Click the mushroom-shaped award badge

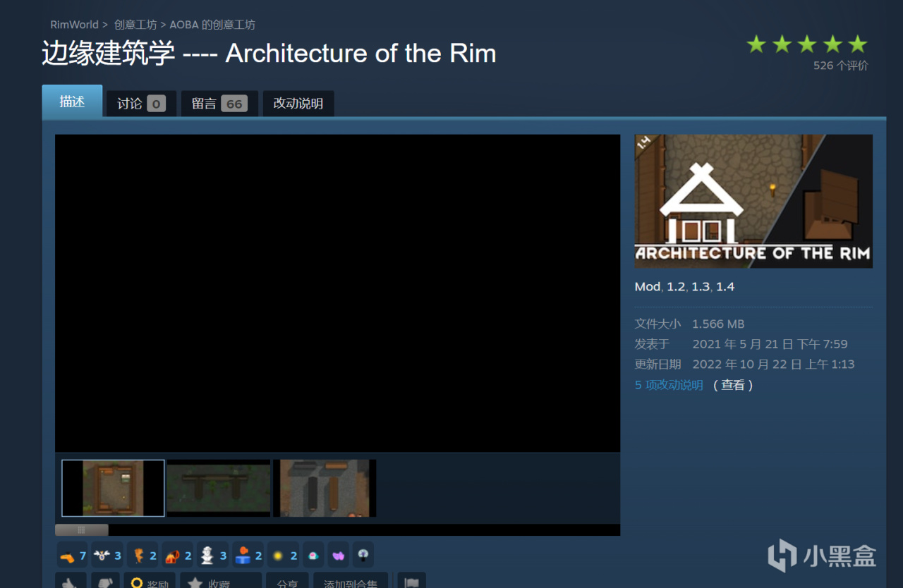363,556
